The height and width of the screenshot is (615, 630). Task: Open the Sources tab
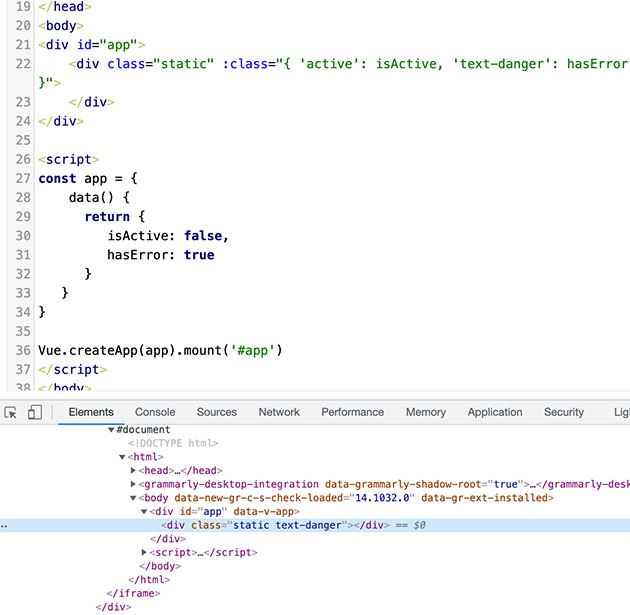[217, 412]
